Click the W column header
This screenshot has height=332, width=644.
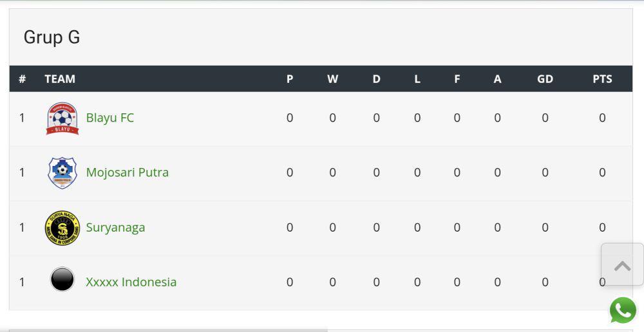(333, 78)
